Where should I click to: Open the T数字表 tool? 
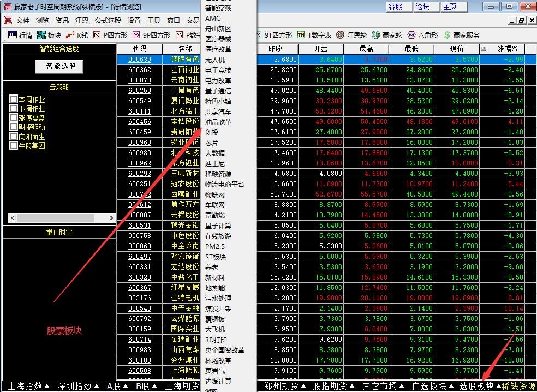coord(314,35)
